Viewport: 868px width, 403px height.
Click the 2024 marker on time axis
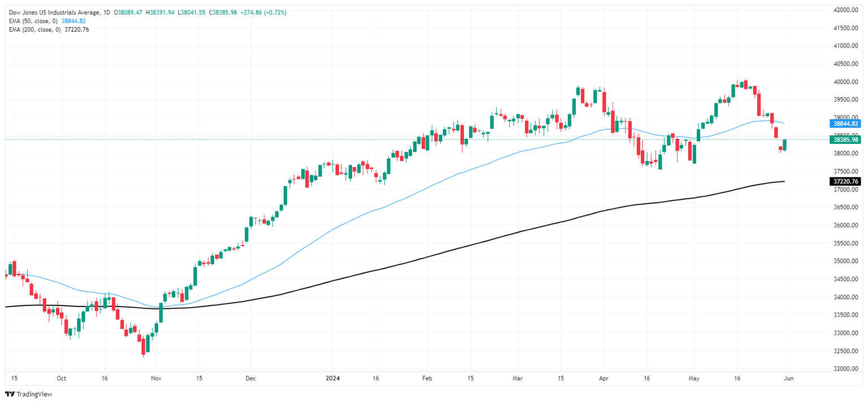click(x=332, y=379)
